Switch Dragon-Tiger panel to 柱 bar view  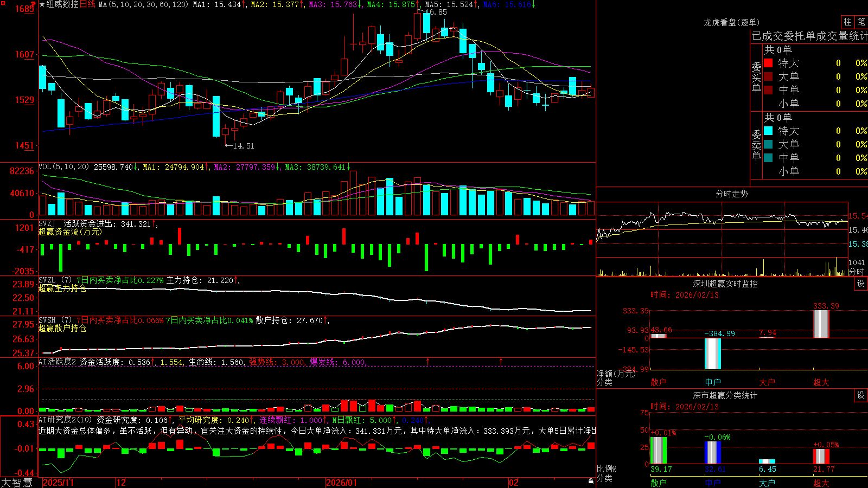847,22
